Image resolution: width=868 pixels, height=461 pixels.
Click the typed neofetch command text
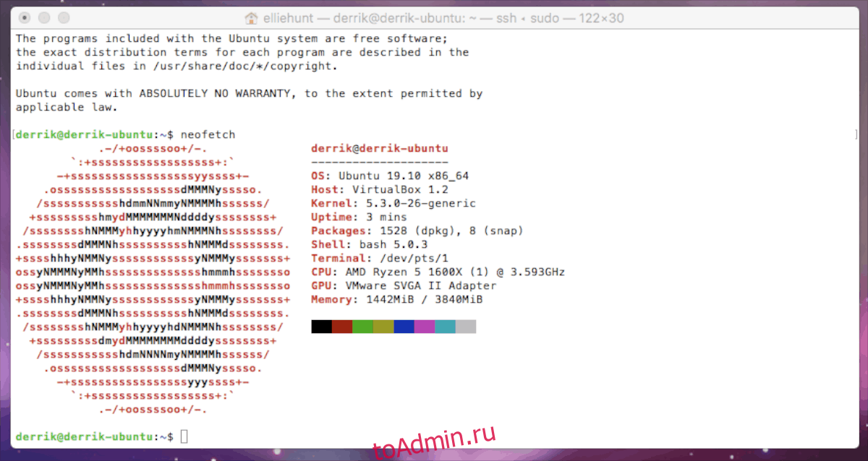(x=208, y=134)
